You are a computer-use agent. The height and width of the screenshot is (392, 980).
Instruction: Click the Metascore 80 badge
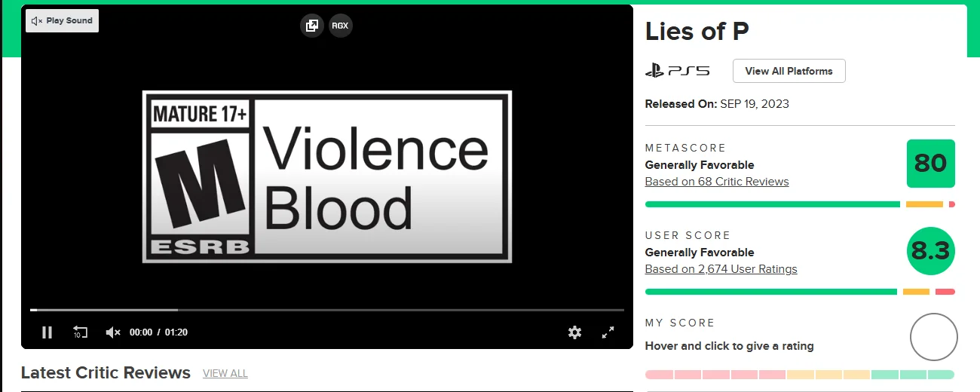930,164
